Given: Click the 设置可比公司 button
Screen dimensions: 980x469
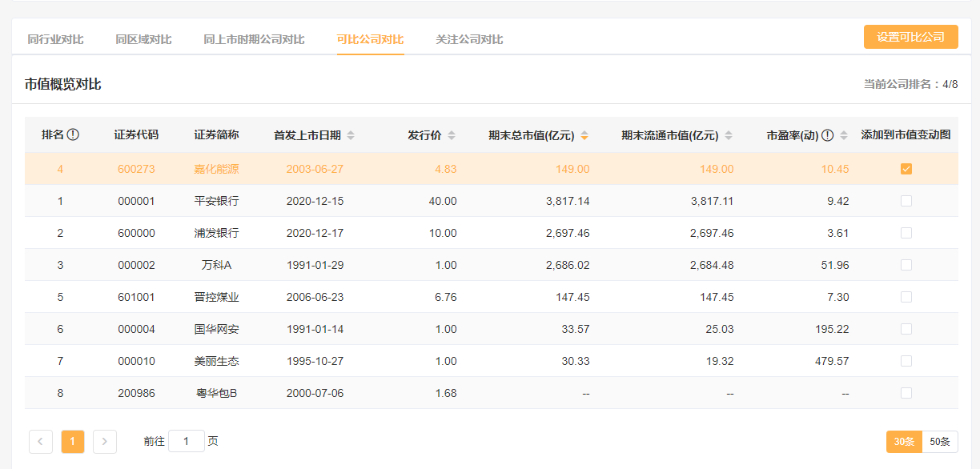Looking at the screenshot, I should (x=910, y=37).
